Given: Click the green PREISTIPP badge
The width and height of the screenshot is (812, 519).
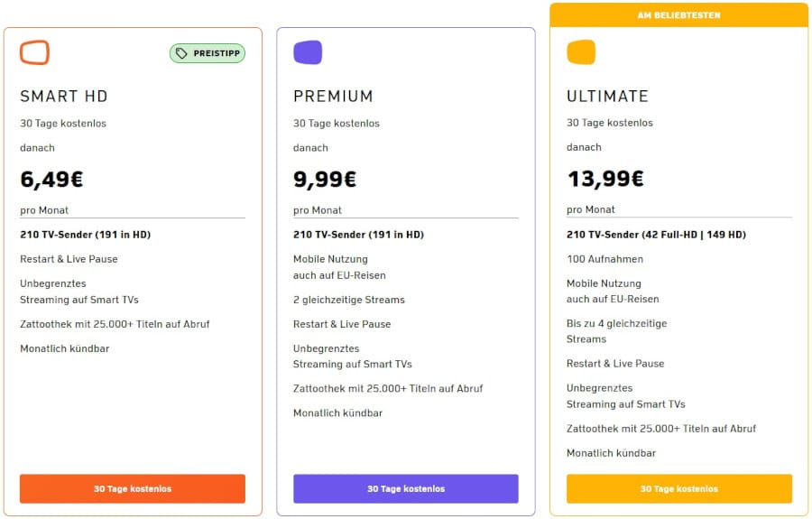Looking at the screenshot, I should 208,53.
